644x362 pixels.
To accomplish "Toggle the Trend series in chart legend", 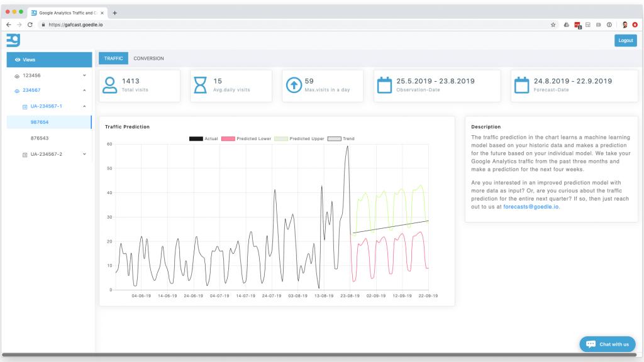I will click(x=341, y=139).
